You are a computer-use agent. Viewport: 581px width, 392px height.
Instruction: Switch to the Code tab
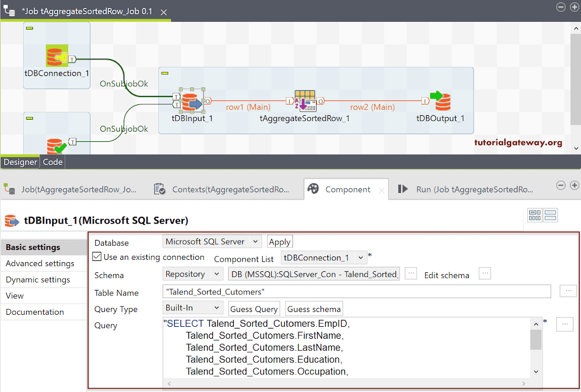[53, 162]
